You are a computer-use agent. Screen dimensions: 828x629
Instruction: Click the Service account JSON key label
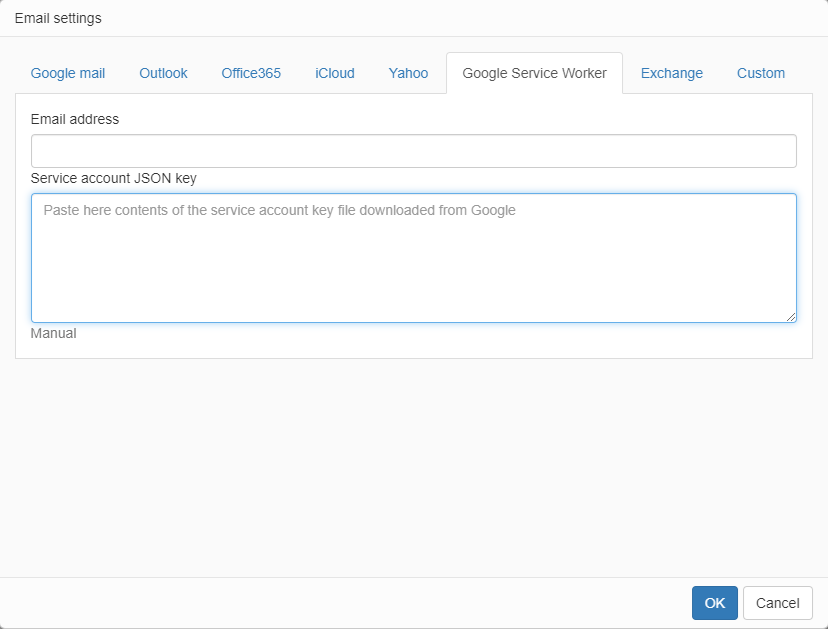coord(113,178)
